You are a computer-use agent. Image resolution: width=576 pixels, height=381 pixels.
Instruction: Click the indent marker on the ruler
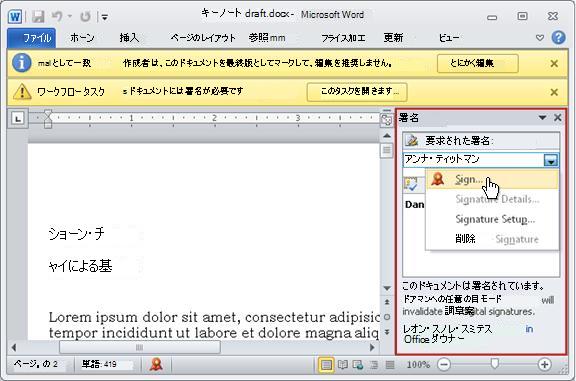click(48, 119)
